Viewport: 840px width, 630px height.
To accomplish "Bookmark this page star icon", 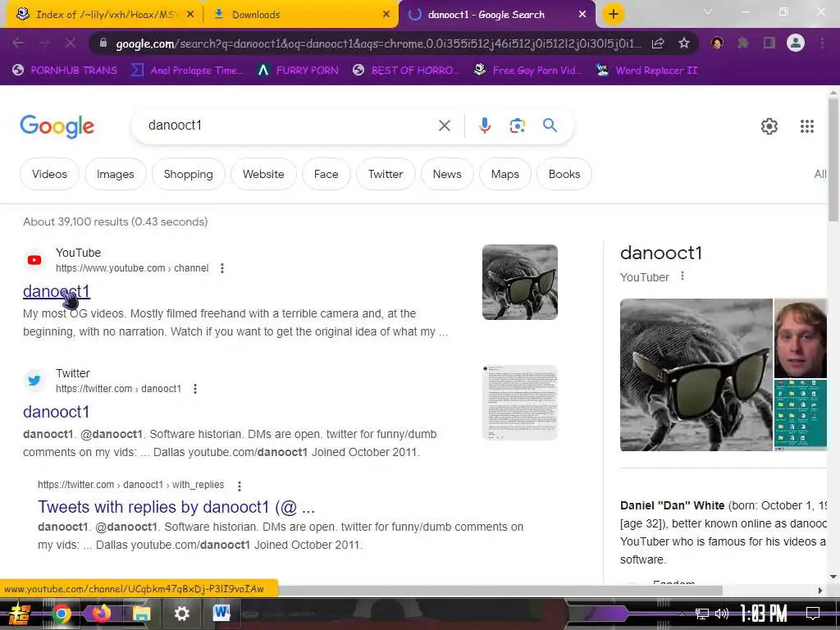I will click(683, 43).
